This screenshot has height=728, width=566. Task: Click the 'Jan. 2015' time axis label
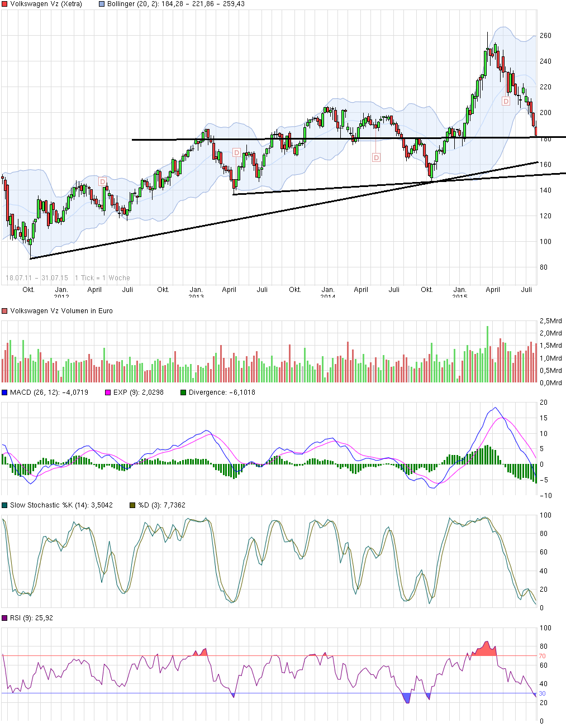pos(460,293)
